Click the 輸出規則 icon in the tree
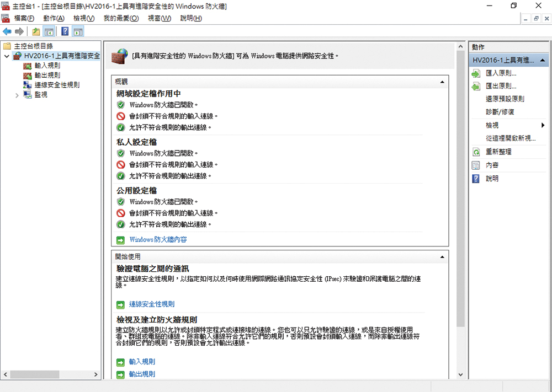The height and width of the screenshot is (392, 552). [x=28, y=76]
